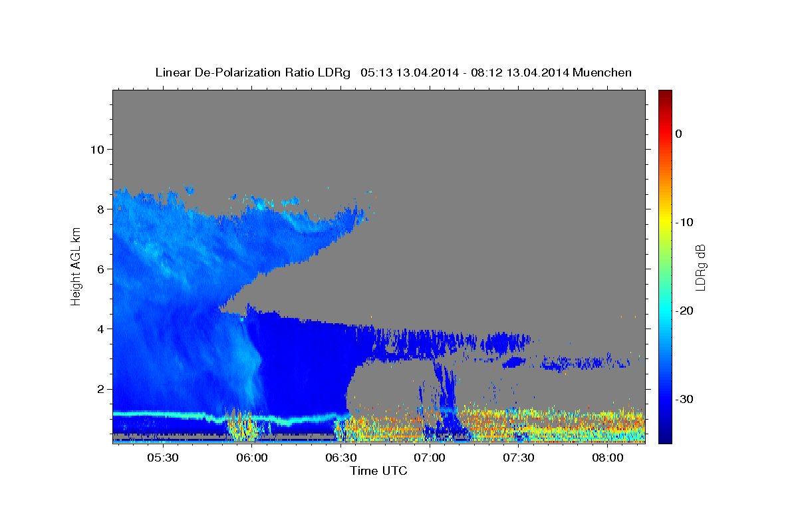798x532 pixels.
Task: Click the 06:00 time tick label
Action: (x=252, y=458)
